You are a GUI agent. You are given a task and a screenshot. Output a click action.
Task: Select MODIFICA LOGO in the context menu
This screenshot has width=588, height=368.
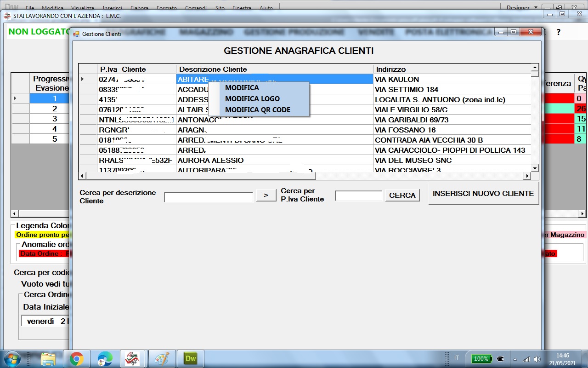(252, 99)
